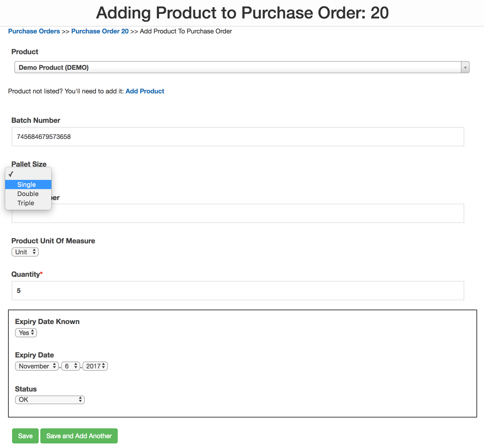Select Triple from the Pallet Size list
The width and height of the screenshot is (484, 448).
[26, 203]
